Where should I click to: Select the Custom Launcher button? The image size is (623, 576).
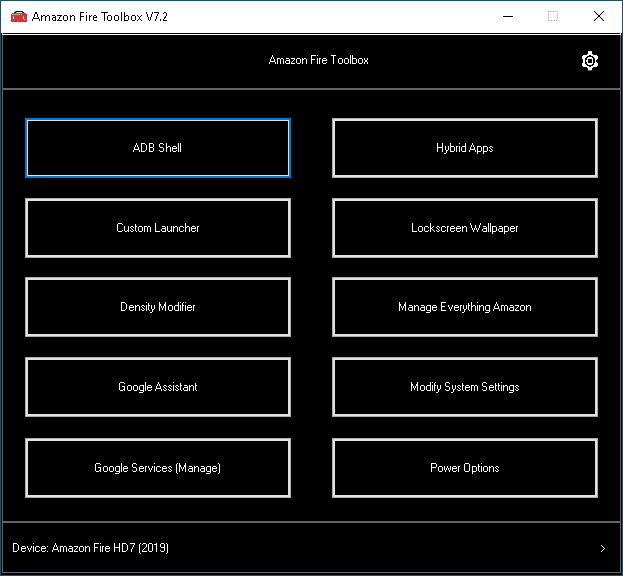click(158, 228)
